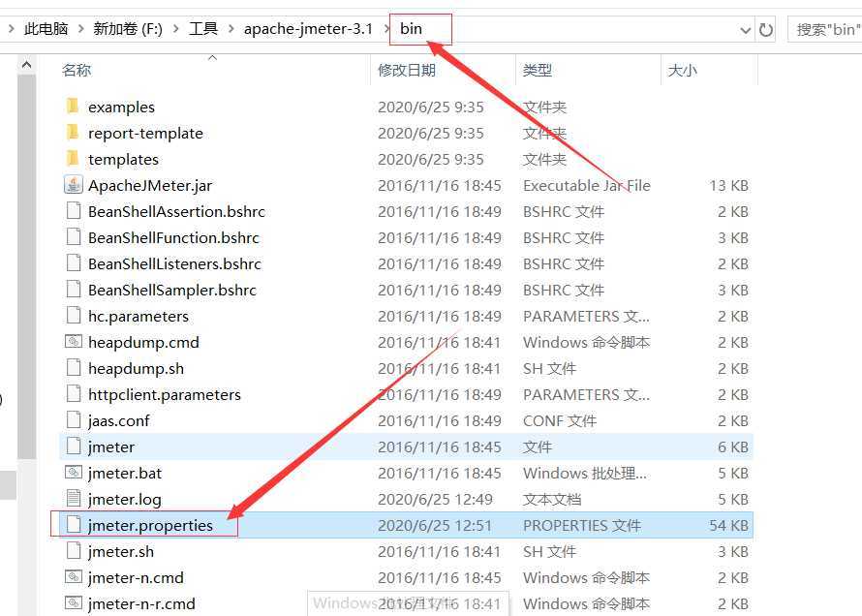Image resolution: width=862 pixels, height=616 pixels.
Task: Select ApacheJMeter.jar file name
Action: 150,186
